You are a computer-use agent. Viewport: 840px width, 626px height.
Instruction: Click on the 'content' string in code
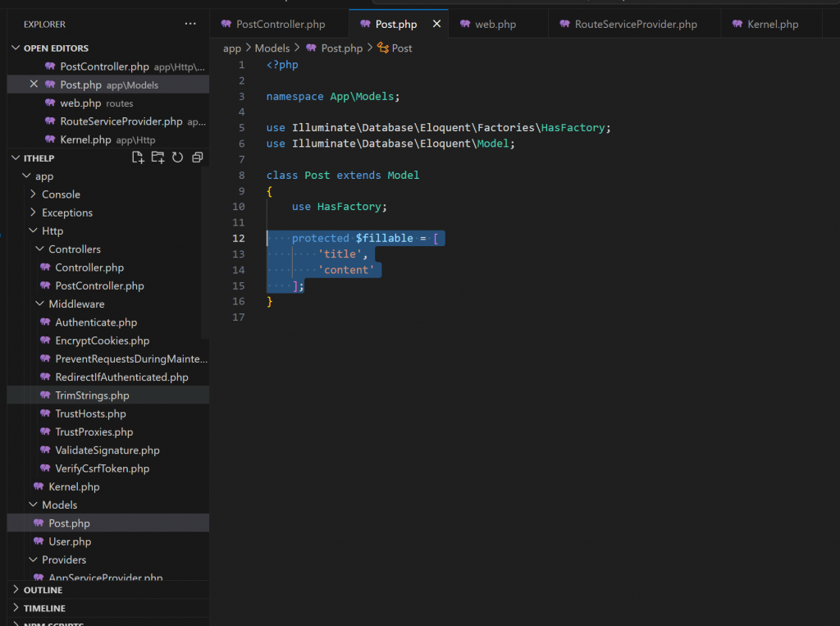(x=346, y=270)
